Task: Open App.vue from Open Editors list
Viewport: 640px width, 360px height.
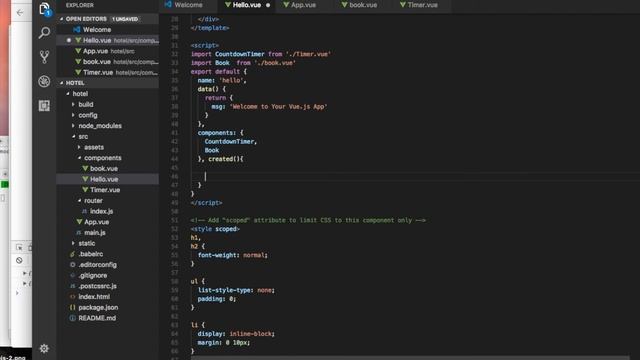Action: (107, 51)
